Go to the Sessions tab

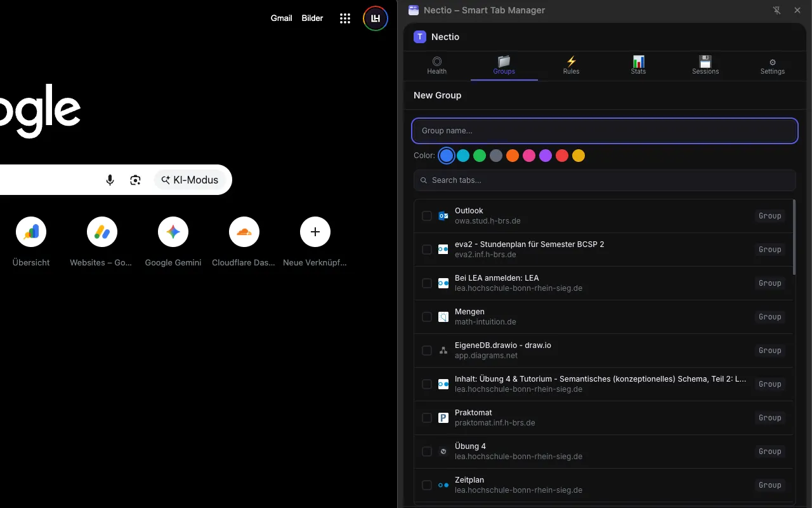click(705, 65)
